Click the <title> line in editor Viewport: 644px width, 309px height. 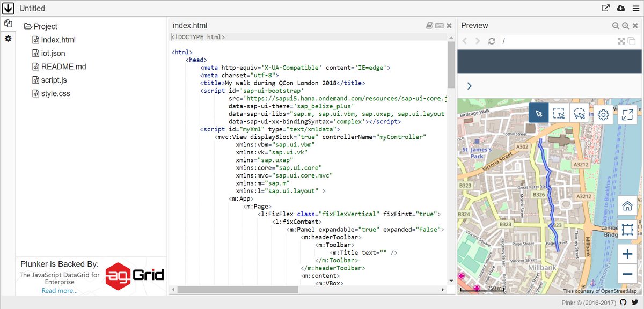[282, 83]
